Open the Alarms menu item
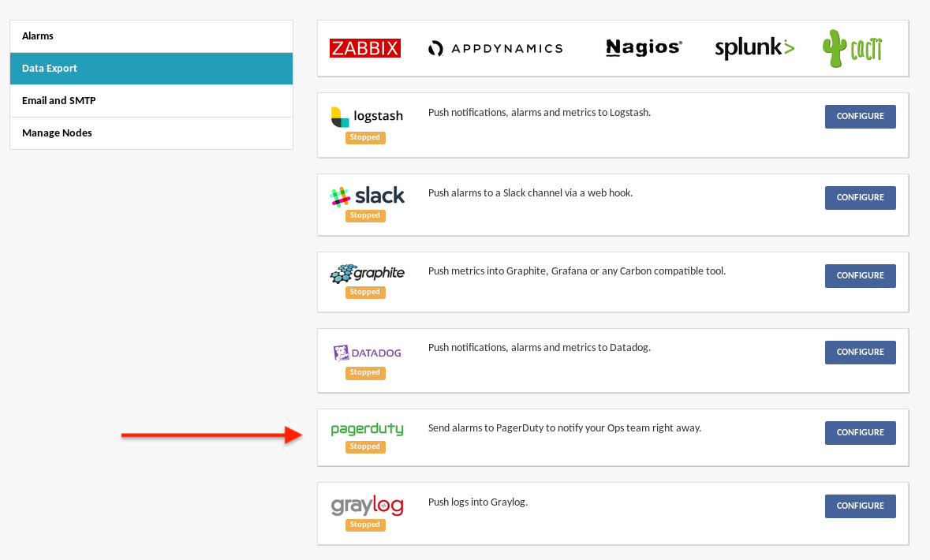The width and height of the screenshot is (930, 560). [x=151, y=36]
